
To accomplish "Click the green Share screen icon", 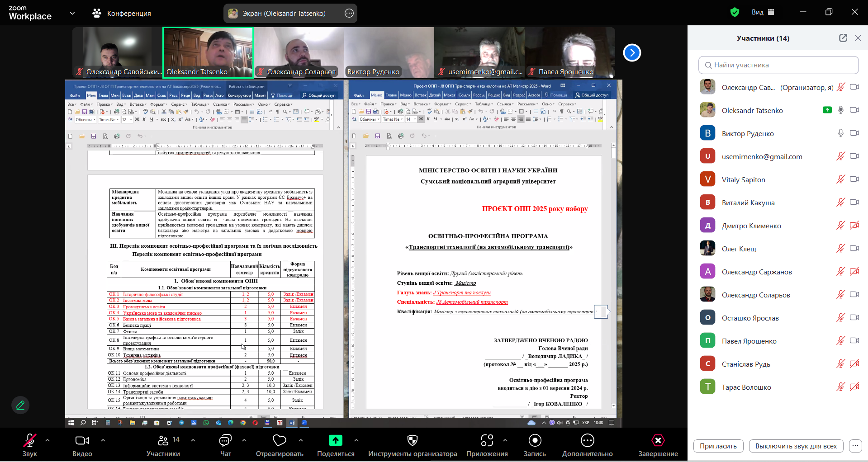I will (x=335, y=441).
